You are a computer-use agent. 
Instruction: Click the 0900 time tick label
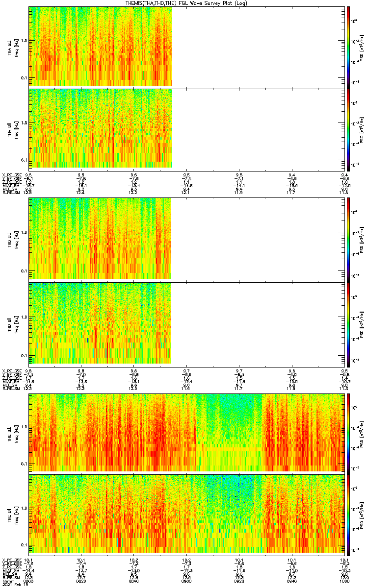pos(186,581)
